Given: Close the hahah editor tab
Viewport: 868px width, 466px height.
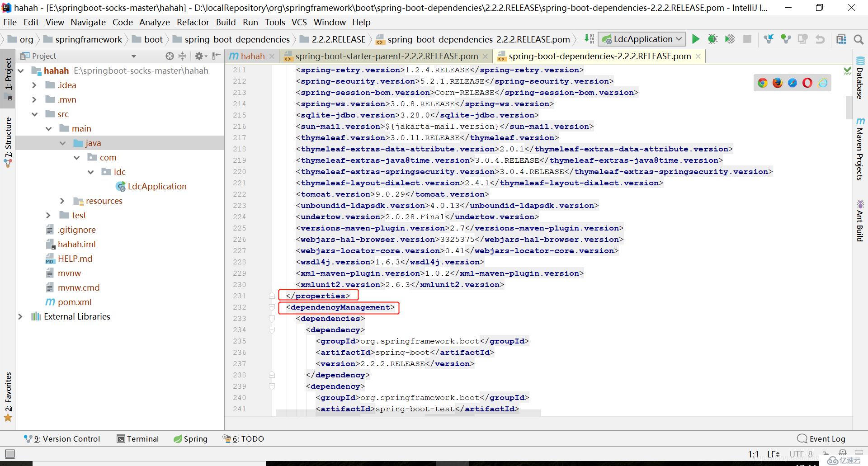Looking at the screenshot, I should 272,56.
